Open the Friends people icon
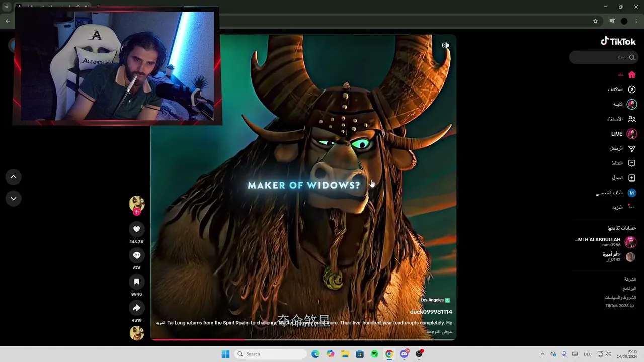The width and height of the screenshot is (644, 362). [632, 119]
